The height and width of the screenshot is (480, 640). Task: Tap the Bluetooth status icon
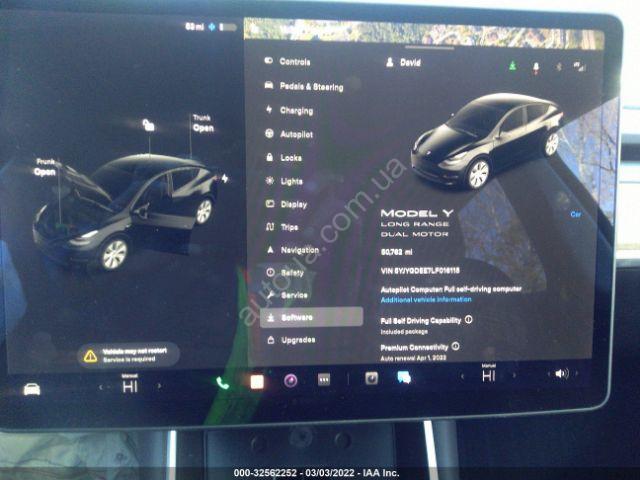coord(559,66)
